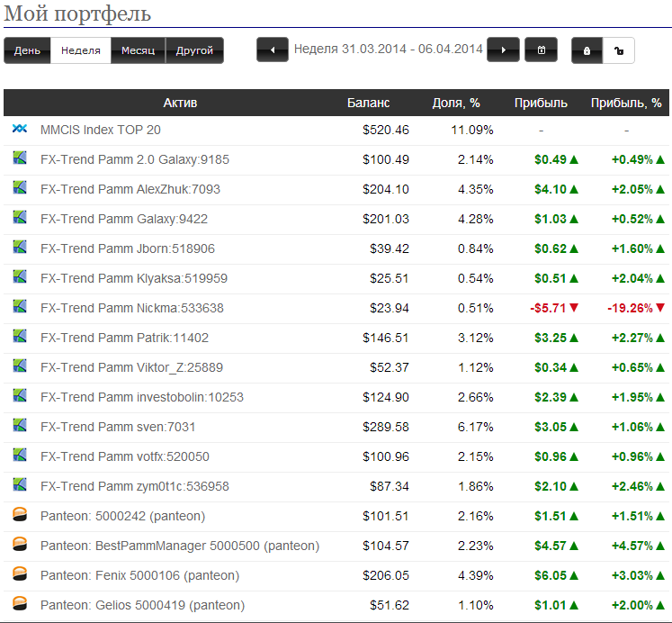Click the $520.46 balance value
The image size is (672, 623).
386,130
